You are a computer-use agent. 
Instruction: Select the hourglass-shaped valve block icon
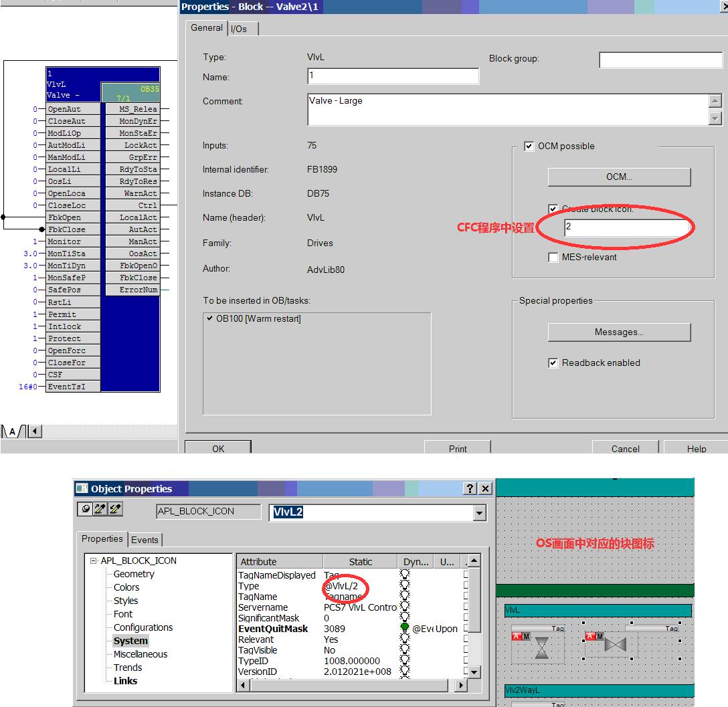(x=541, y=648)
